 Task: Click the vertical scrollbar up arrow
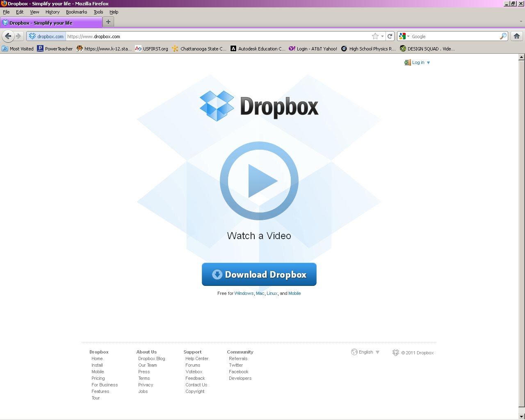pyautogui.click(x=522, y=57)
